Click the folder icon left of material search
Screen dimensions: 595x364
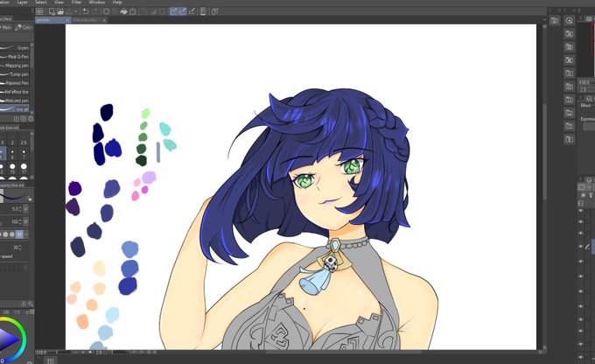tap(555, 21)
